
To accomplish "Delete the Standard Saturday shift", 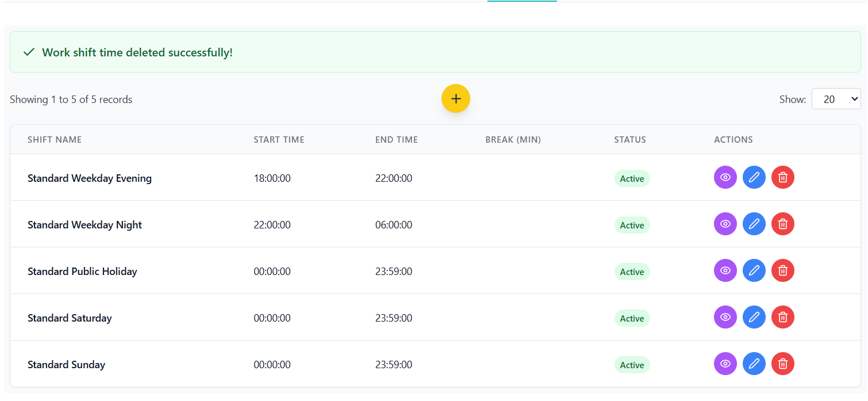I will tap(782, 317).
